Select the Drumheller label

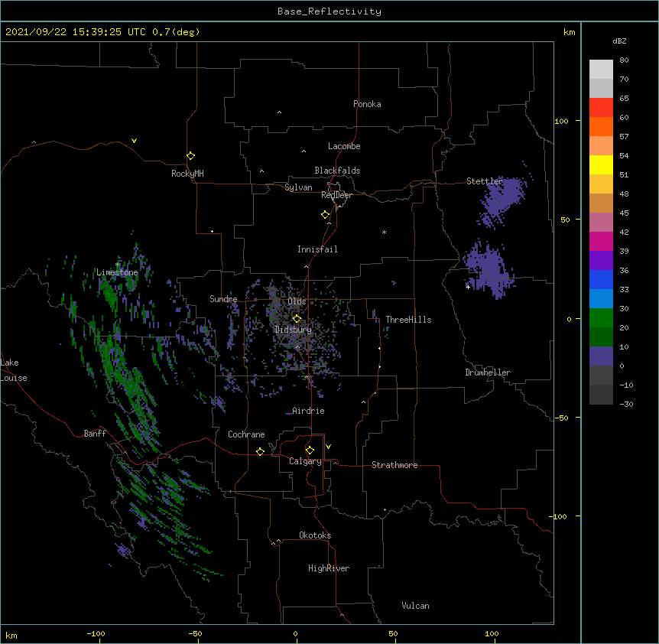(x=488, y=372)
